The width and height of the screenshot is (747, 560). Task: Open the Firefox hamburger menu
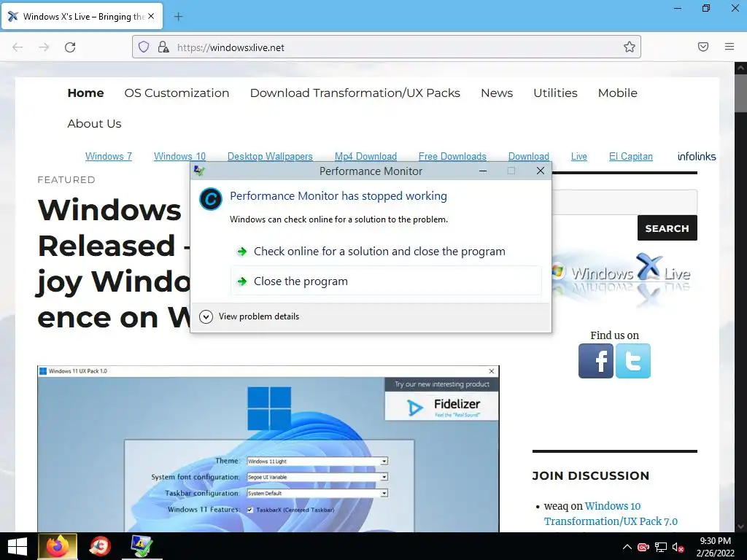(x=729, y=47)
